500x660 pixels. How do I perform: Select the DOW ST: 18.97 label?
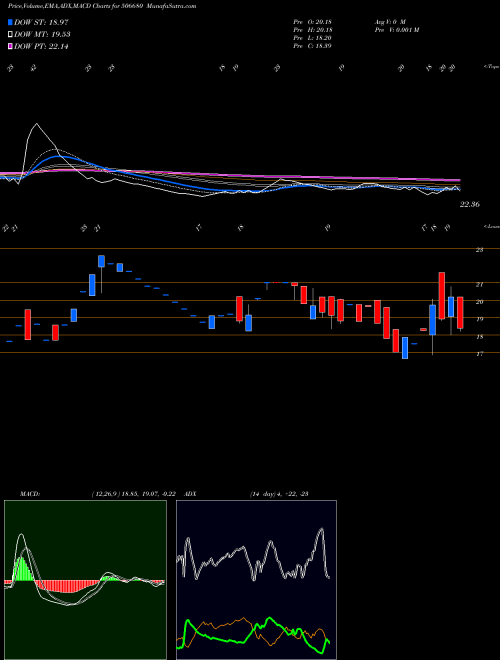pyautogui.click(x=41, y=22)
